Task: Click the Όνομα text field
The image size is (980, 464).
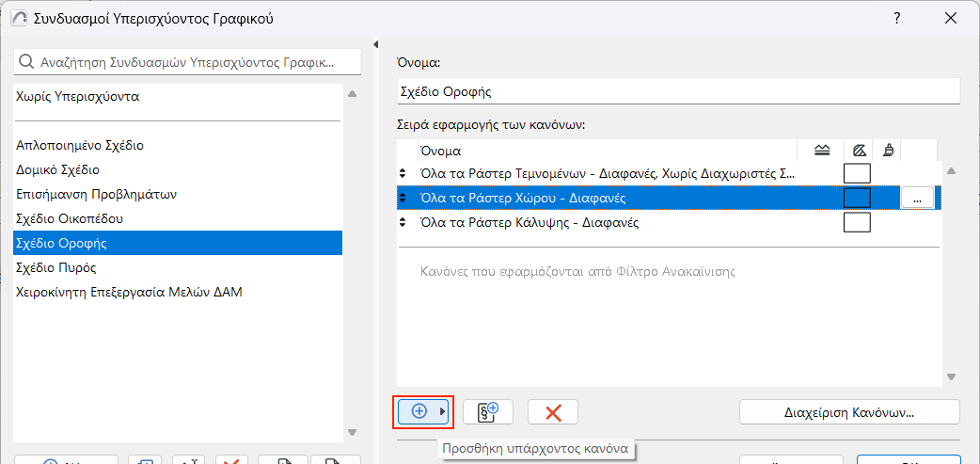Action: click(x=677, y=92)
